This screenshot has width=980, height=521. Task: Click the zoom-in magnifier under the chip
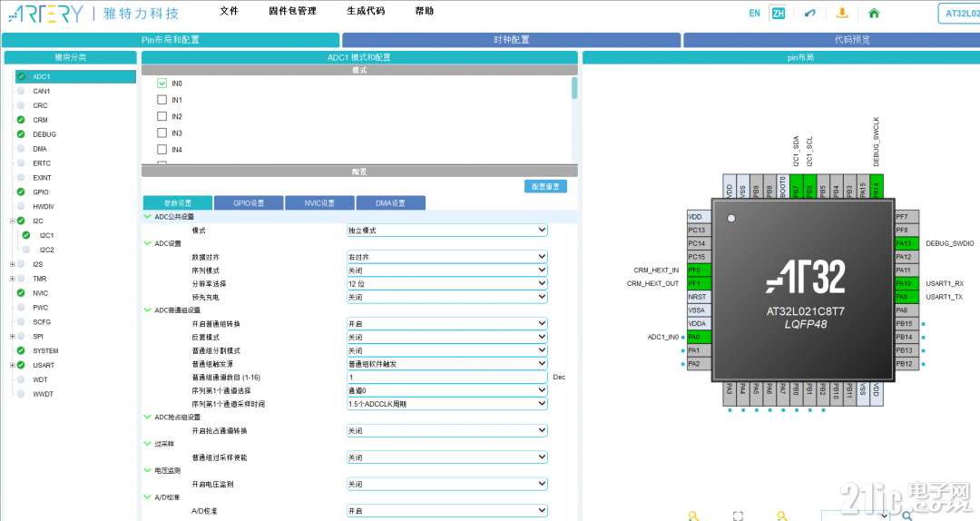[694, 516]
